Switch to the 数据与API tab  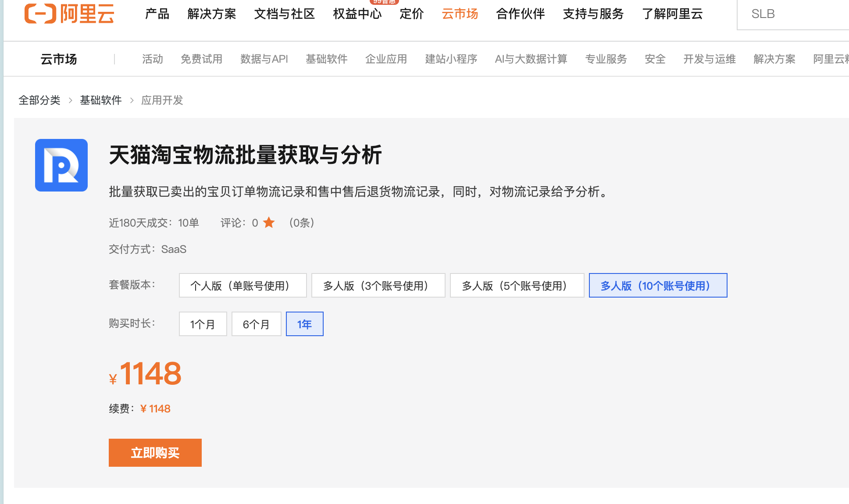click(264, 59)
